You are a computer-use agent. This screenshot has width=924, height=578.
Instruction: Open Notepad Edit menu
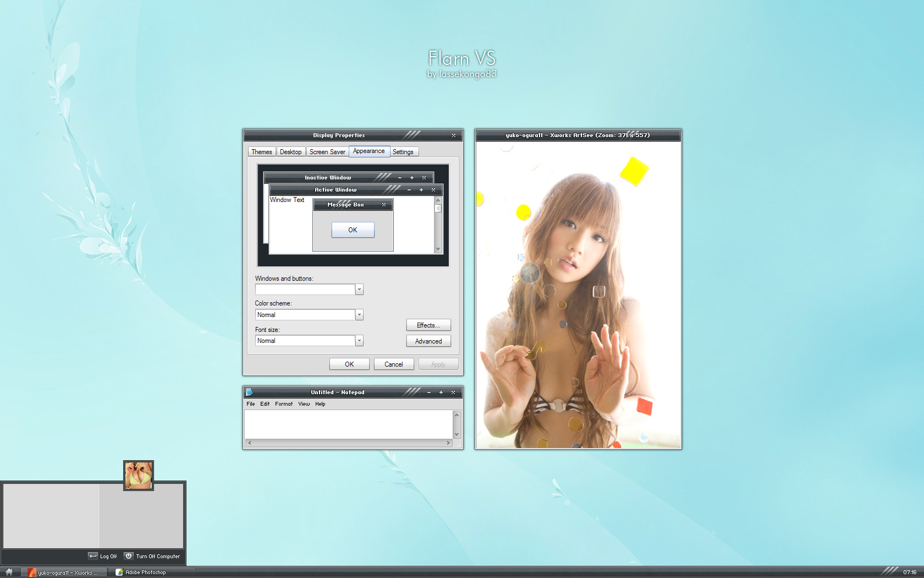(265, 404)
